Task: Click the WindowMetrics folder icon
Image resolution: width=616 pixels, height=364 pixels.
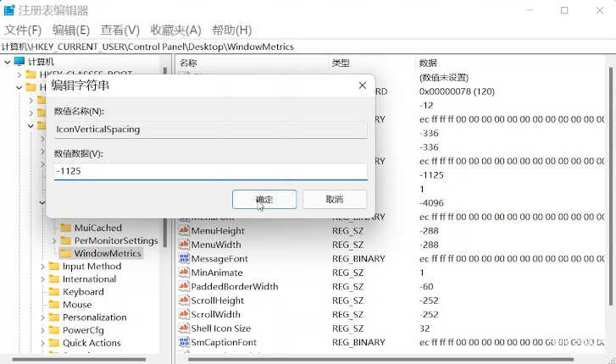Action: click(65, 253)
